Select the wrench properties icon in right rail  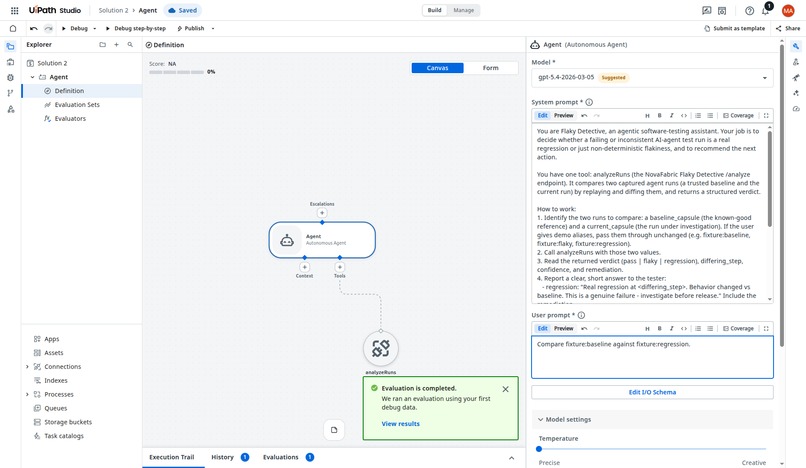pyautogui.click(x=796, y=47)
